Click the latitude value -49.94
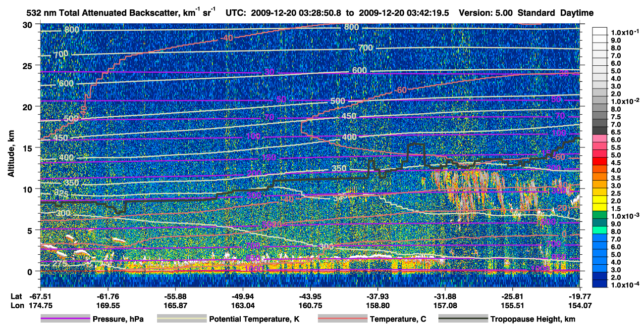The image size is (644, 330). (x=242, y=296)
